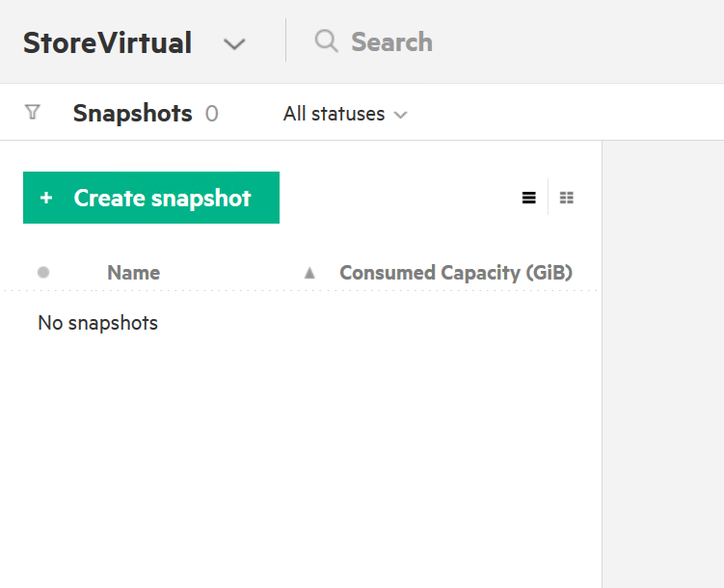Toggle the ascending sort arrow
This screenshot has height=588, width=724.
[309, 273]
